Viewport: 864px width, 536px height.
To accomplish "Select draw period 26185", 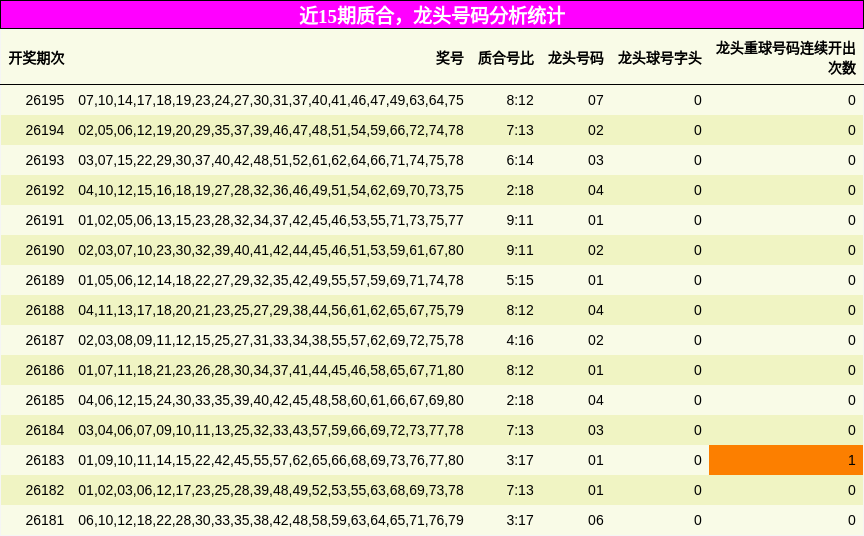I will tap(45, 400).
